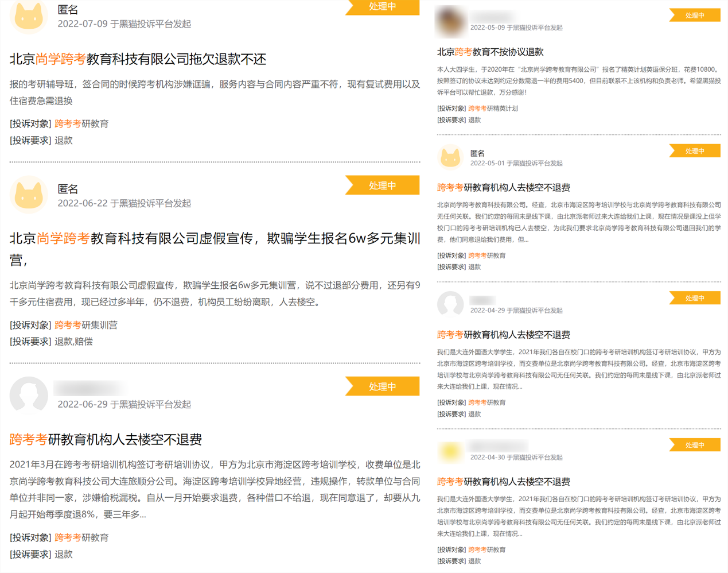The width and height of the screenshot is (728, 573).
Task: Click the 处理中 badge on the 2022-05-09 complaint
Action: coord(695,16)
